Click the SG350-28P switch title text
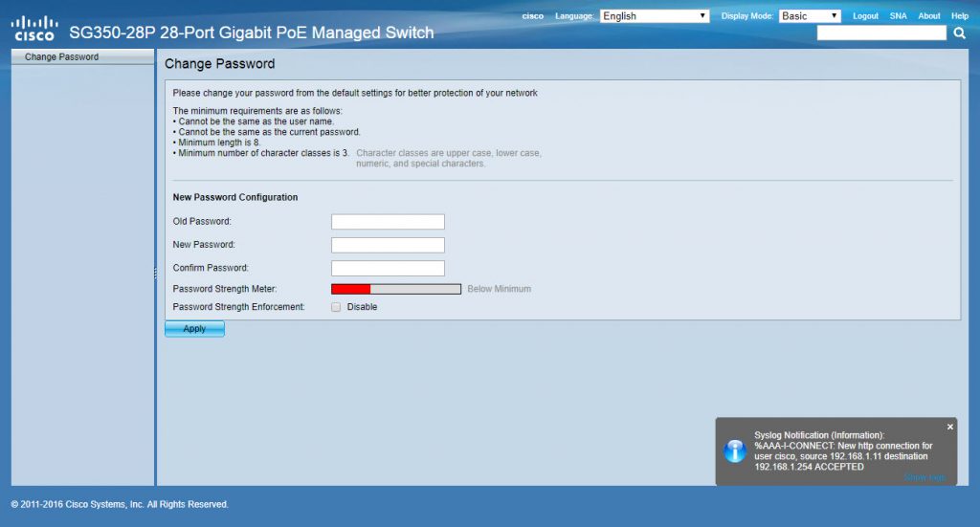The image size is (980, 527). click(252, 33)
